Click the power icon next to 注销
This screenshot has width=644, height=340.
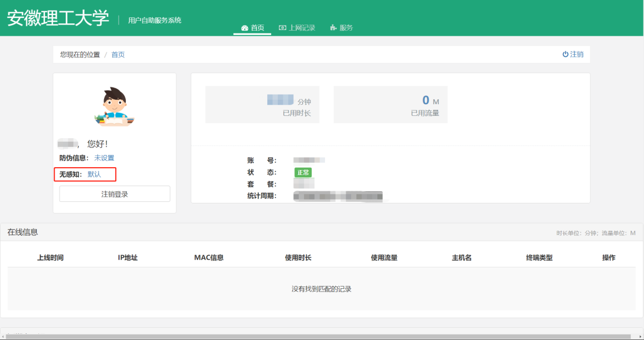(565, 55)
